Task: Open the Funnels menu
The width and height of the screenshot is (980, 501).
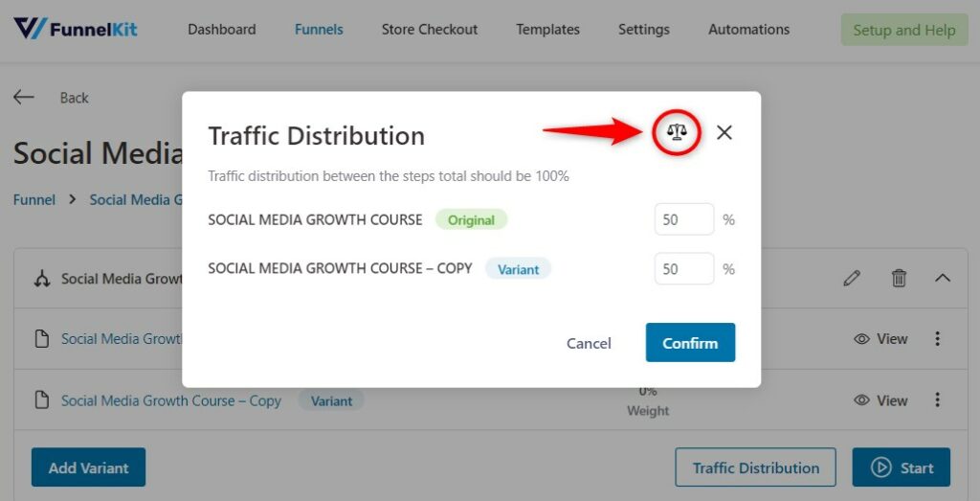Action: click(x=319, y=30)
